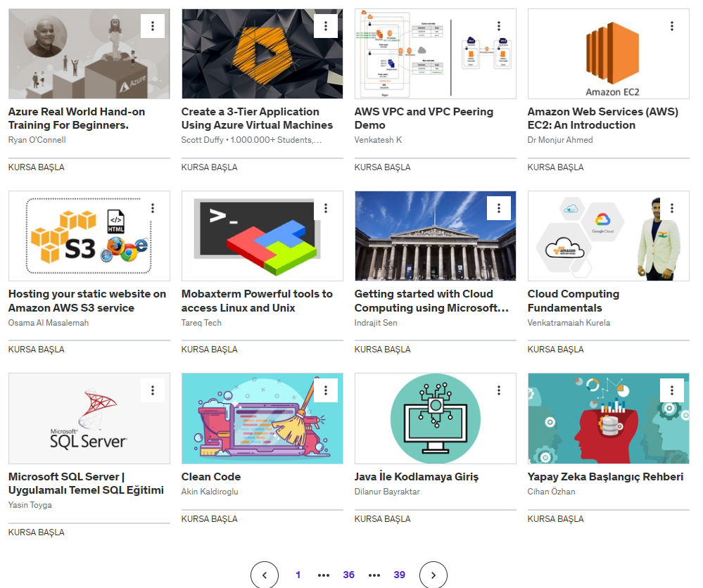703x588 pixels.
Task: Open three-dot menu on Yapay Zeka Başlangıç Rehberi
Action: pos(672,390)
